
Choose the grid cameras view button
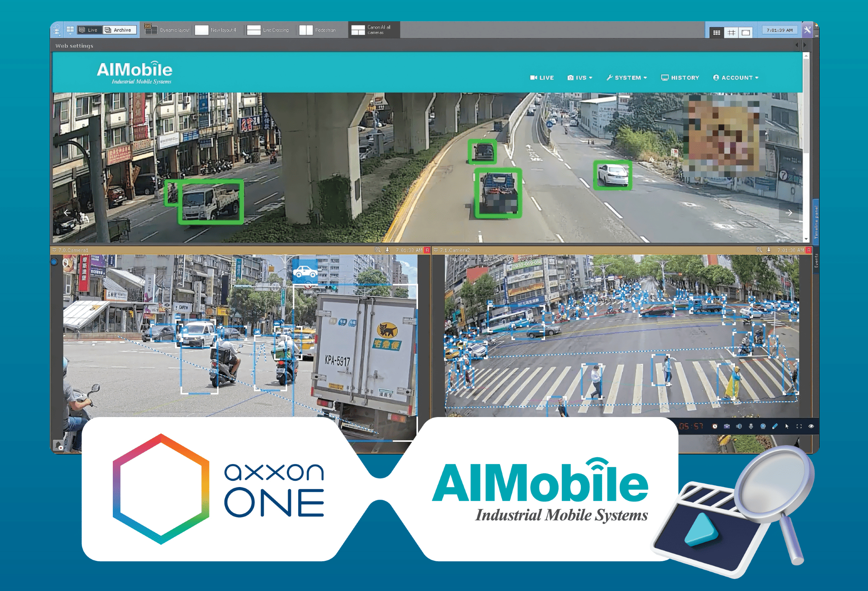pyautogui.click(x=717, y=32)
